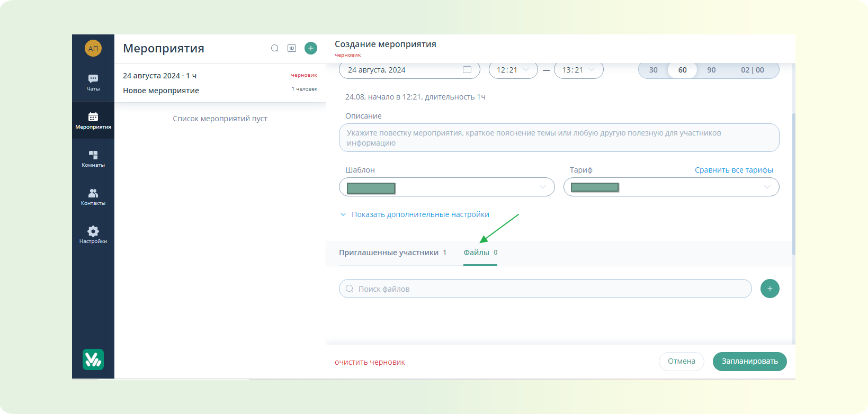Click green plus button to add file
Viewport: 868px width, 414px height.
tap(769, 289)
